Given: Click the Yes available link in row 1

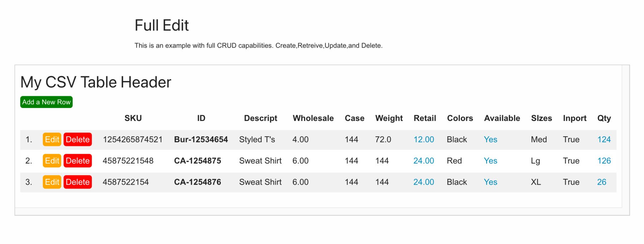Looking at the screenshot, I should [x=491, y=140].
